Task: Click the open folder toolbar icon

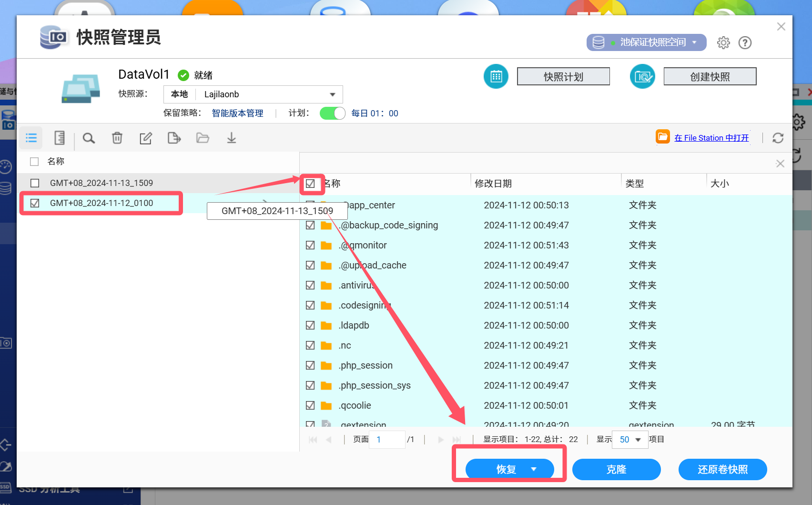Action: pyautogui.click(x=203, y=138)
